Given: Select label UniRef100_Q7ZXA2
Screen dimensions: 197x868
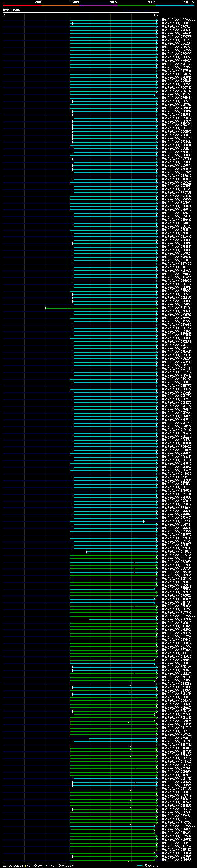Looking at the screenshot, I should (x=176, y=636).
